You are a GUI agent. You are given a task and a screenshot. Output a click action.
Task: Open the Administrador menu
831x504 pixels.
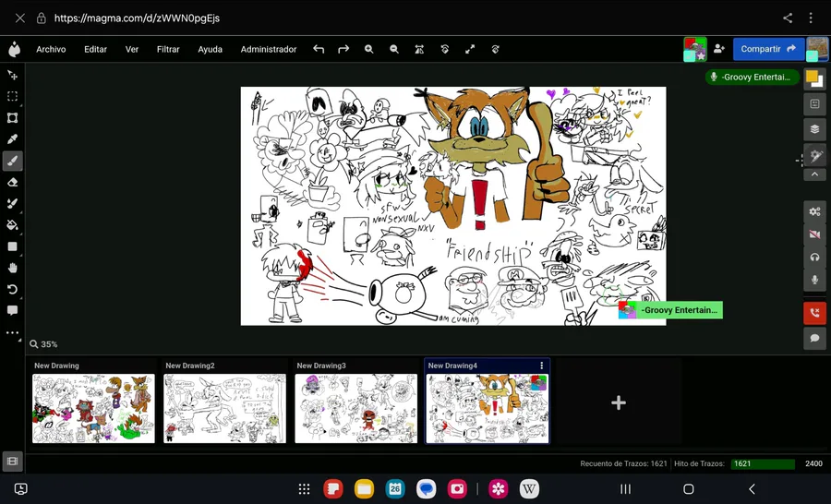[x=269, y=49]
